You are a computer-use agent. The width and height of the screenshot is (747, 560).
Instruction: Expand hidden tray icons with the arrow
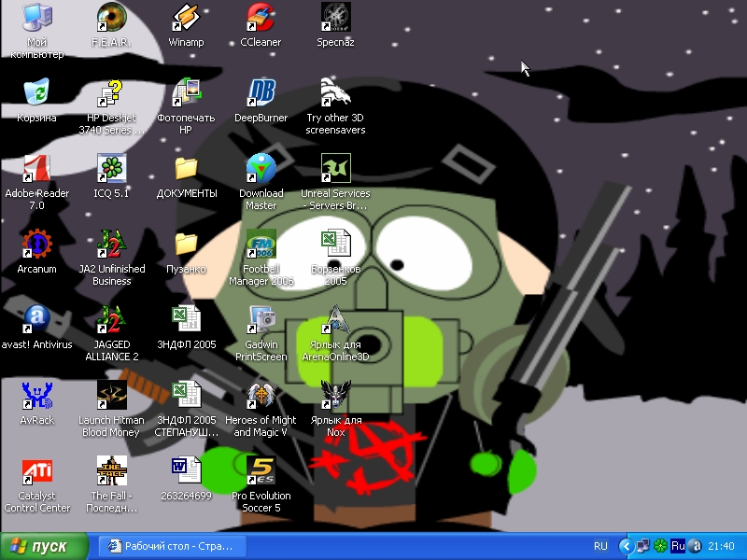[627, 546]
